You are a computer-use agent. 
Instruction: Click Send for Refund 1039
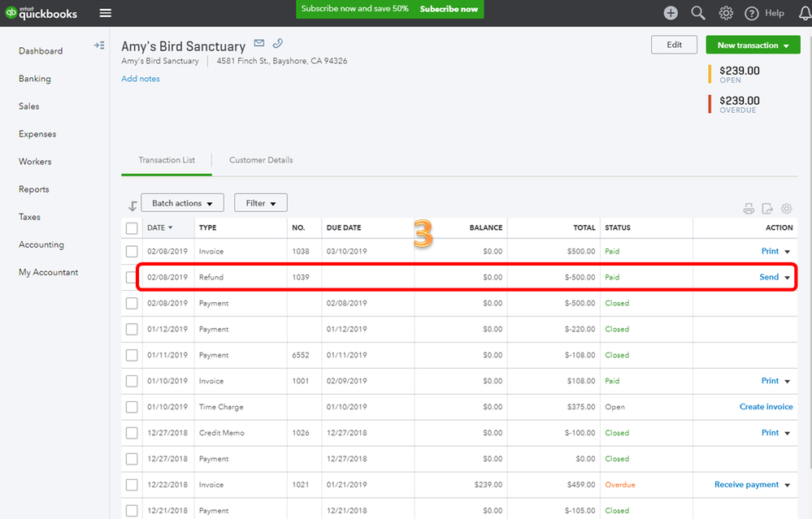(769, 277)
